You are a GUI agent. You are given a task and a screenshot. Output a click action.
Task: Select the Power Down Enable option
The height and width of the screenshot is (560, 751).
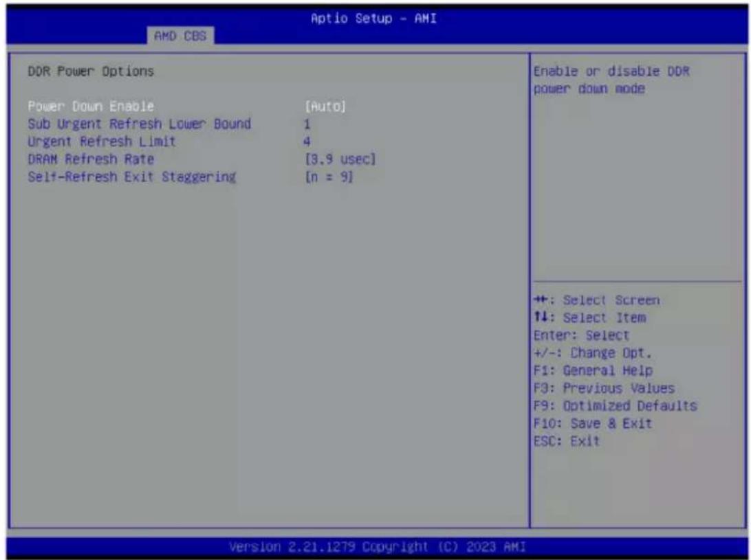click(x=91, y=107)
